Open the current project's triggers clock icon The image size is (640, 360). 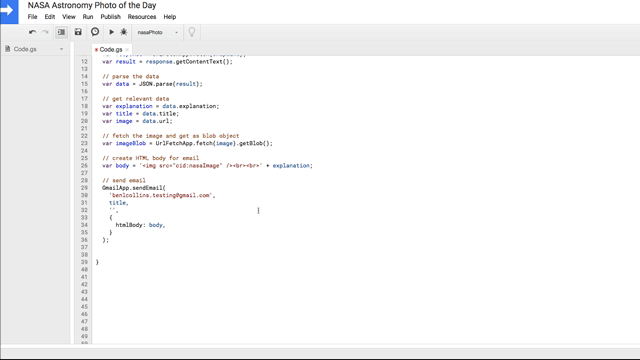coord(95,32)
